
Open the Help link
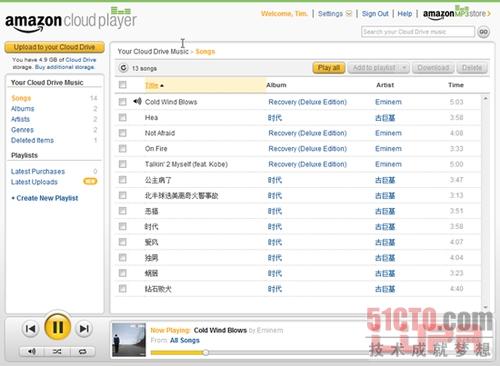tap(405, 14)
